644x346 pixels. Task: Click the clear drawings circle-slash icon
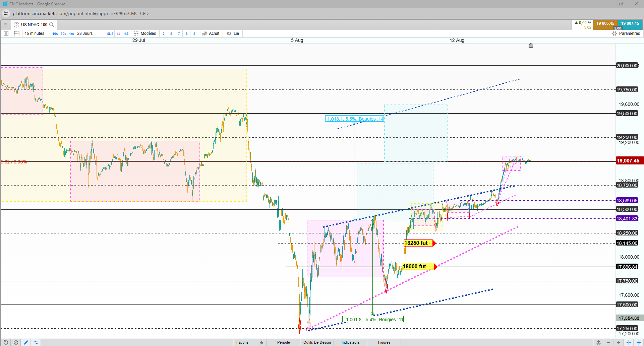click(16, 342)
